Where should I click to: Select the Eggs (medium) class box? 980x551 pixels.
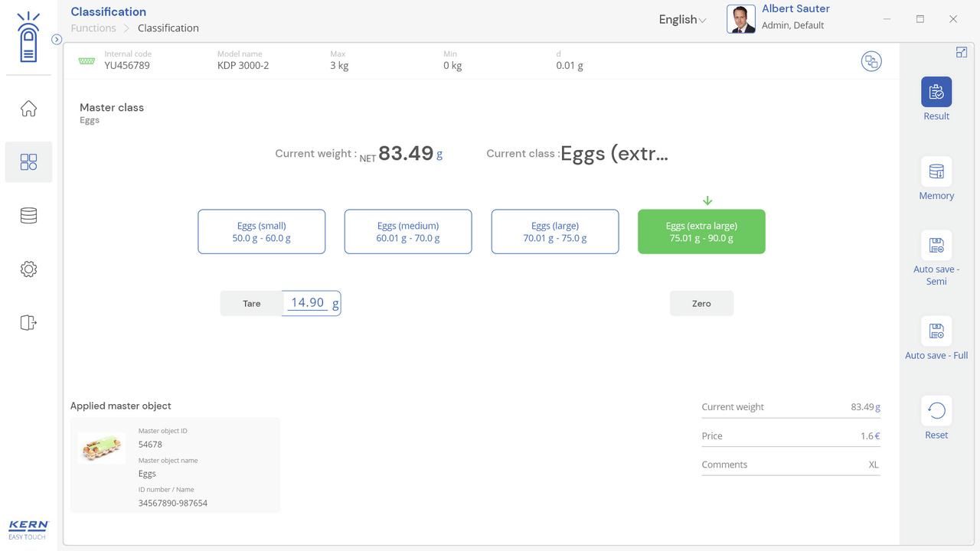tap(408, 232)
